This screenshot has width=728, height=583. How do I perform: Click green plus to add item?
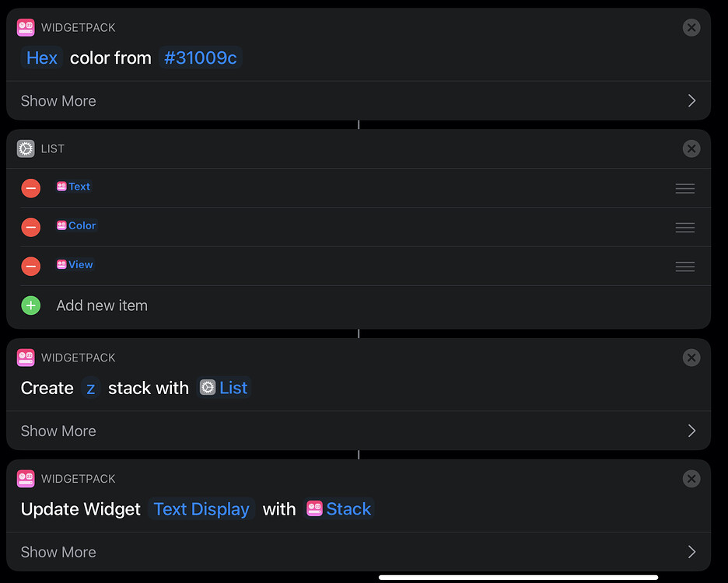click(30, 305)
